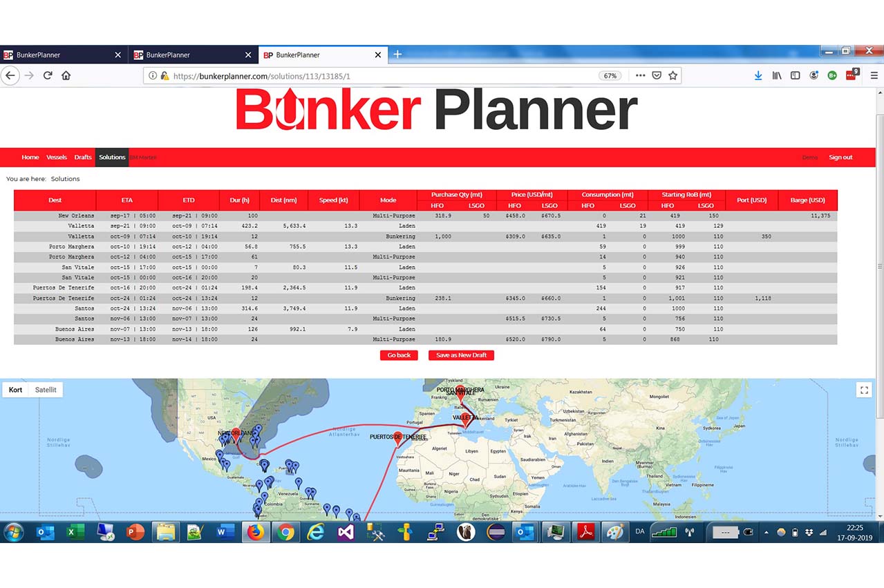Click the Speed (kt) column header
This screenshot has width=884, height=588.
333,200
